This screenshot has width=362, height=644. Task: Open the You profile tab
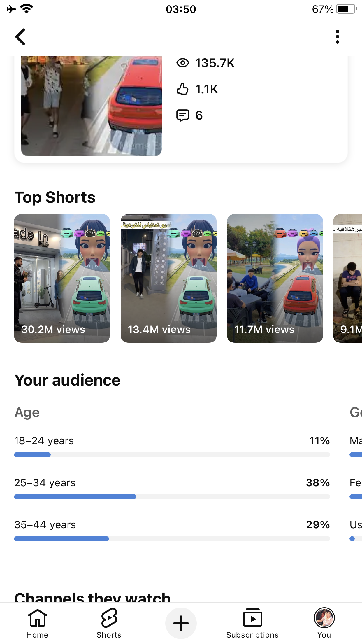pos(324,624)
